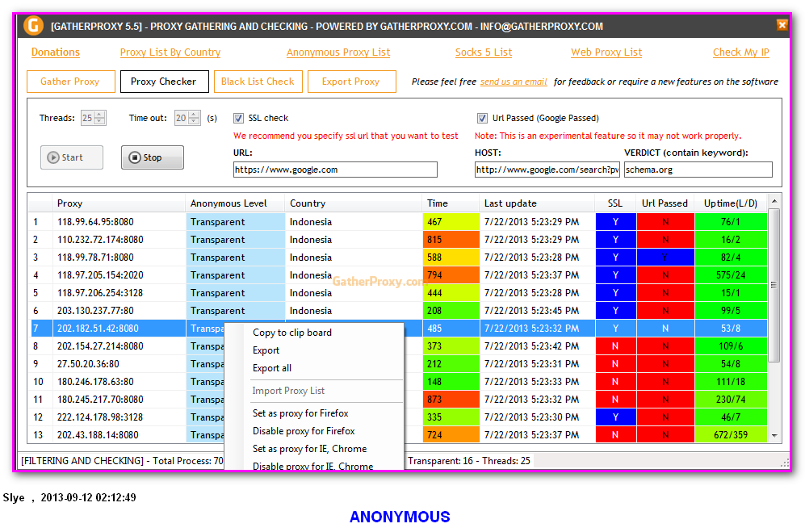
Task: Choose Copy to clip board menu item
Action: pyautogui.click(x=292, y=333)
